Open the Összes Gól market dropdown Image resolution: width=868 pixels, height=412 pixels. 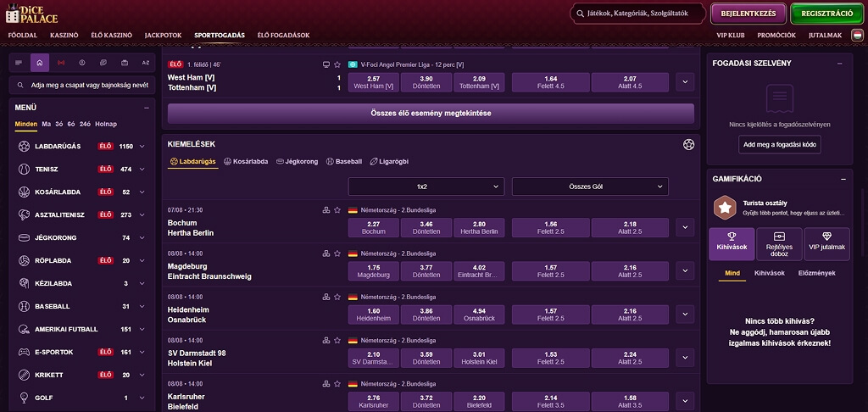590,187
